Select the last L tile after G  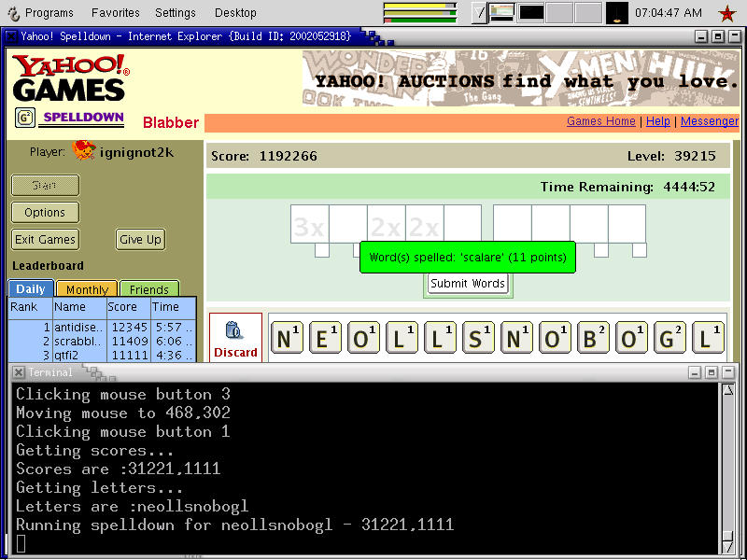point(708,337)
